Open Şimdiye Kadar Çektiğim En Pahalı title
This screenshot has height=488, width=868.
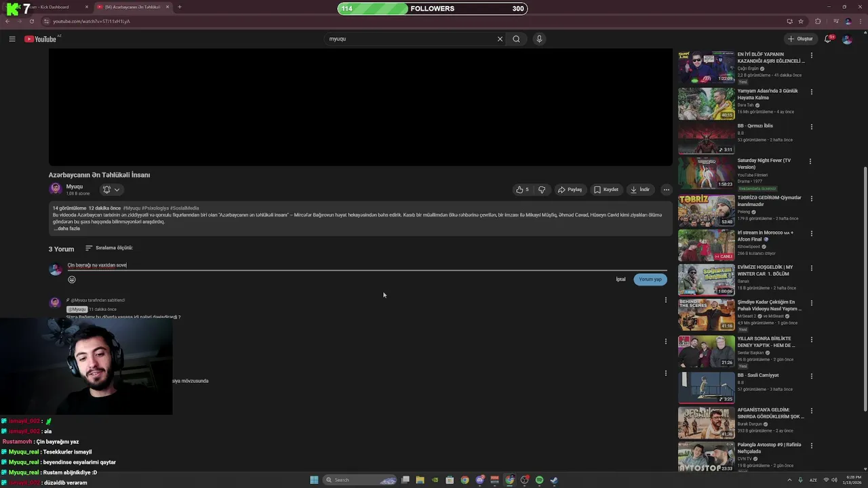coord(770,306)
